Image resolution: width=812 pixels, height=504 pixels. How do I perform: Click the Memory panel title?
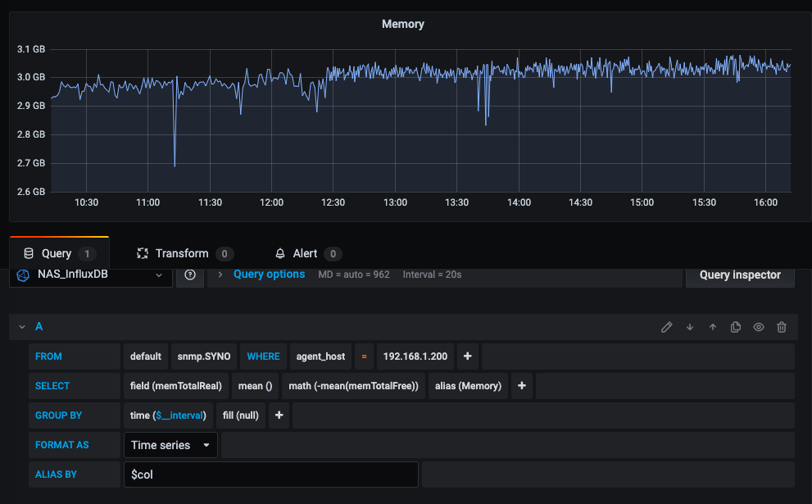click(x=402, y=25)
